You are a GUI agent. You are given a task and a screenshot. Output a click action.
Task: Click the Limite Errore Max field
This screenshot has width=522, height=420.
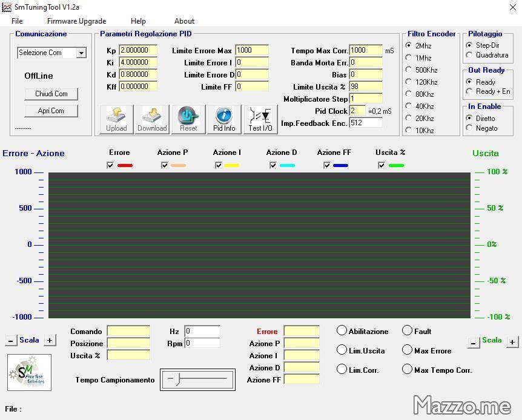(x=252, y=50)
